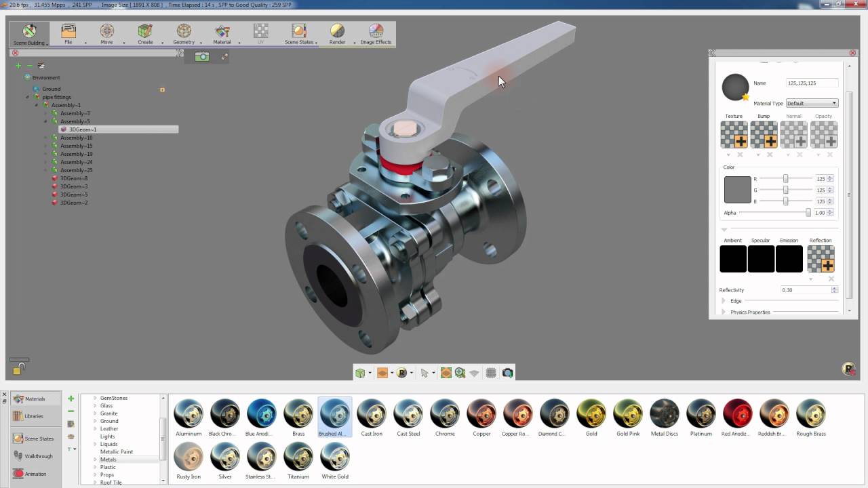Click the Name input field
Viewport: 868px width, 488px height.
[812, 83]
